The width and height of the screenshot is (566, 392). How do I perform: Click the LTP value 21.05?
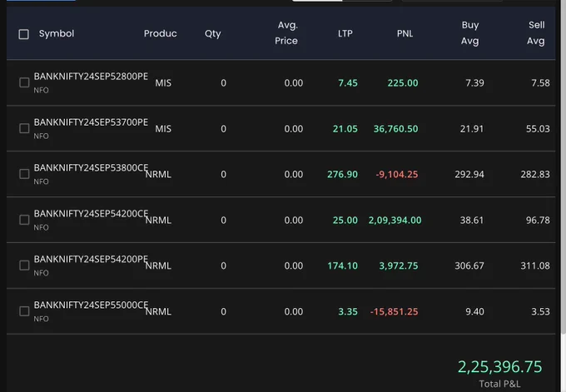click(345, 129)
